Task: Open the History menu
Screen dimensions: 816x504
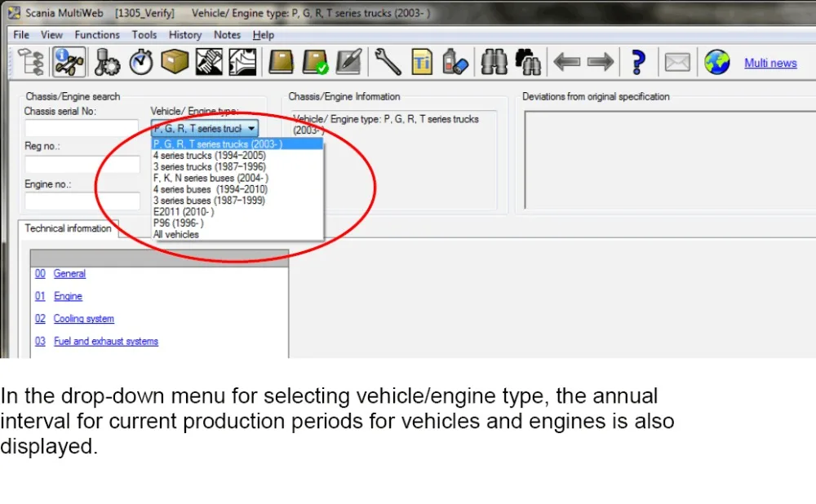Action: point(184,35)
